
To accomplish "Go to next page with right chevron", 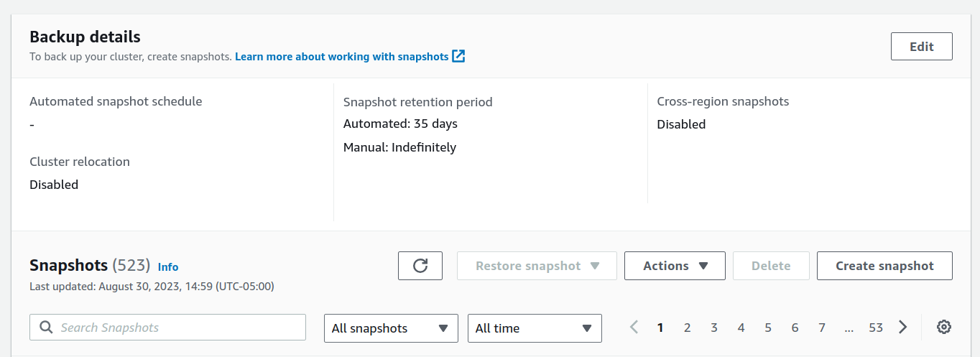I will point(903,328).
